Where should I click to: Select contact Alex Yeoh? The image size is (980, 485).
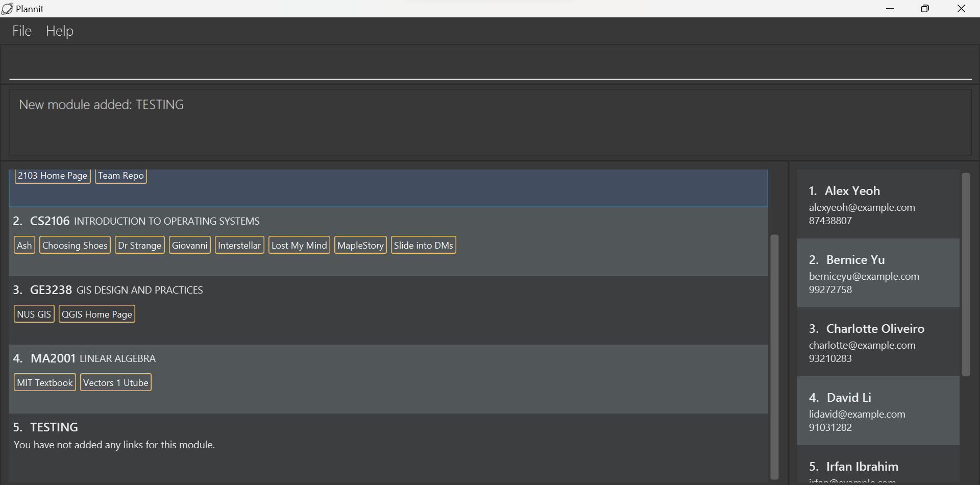[x=878, y=204]
